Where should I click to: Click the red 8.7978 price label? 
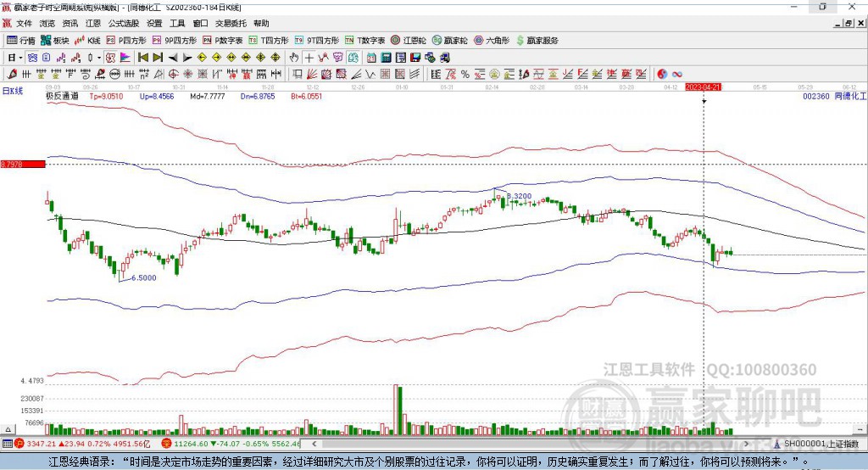click(x=23, y=164)
